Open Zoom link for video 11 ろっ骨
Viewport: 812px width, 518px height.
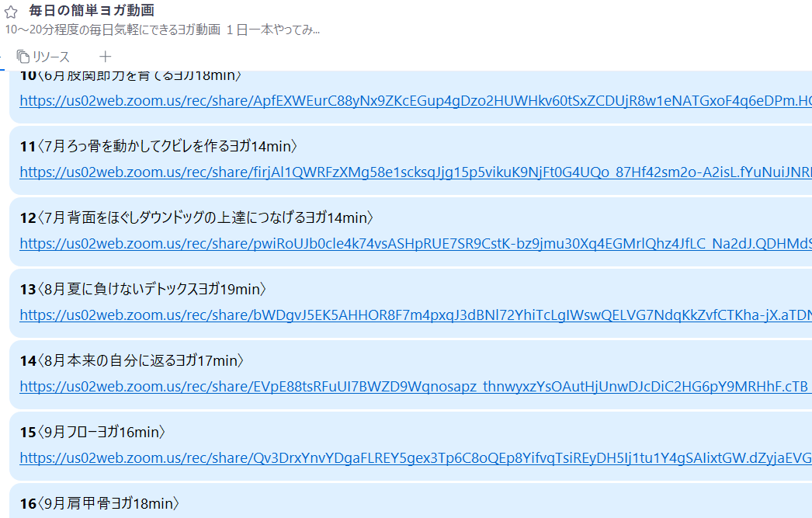[x=416, y=172]
